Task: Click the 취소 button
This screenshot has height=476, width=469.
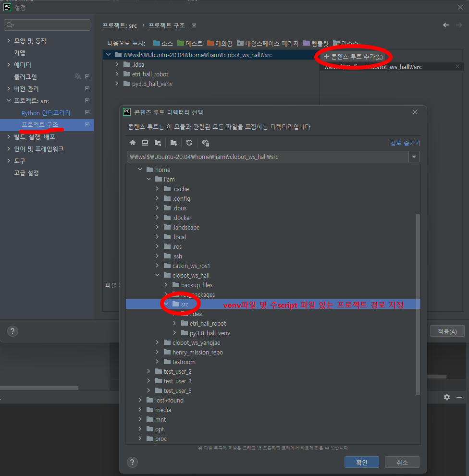Action: coord(402,463)
